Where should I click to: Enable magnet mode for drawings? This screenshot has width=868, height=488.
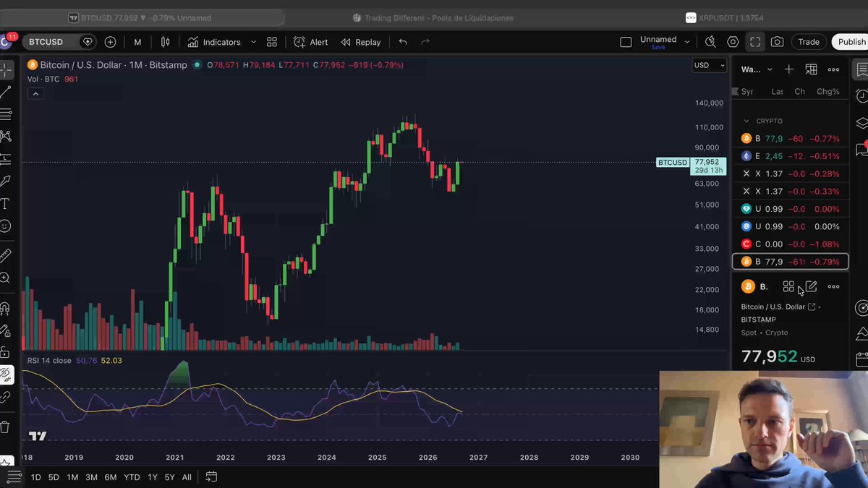click(5, 309)
